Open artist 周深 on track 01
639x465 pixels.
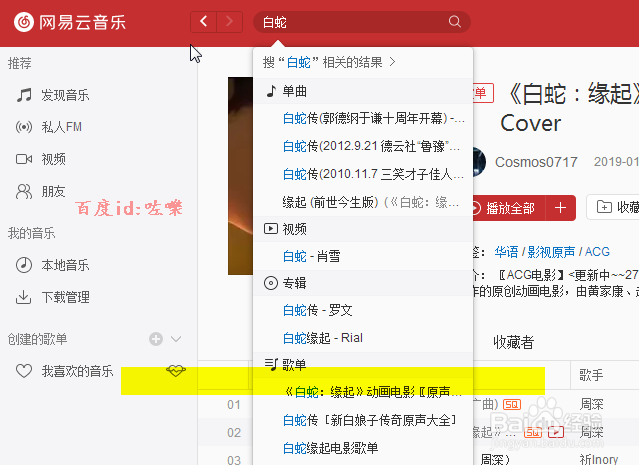[x=591, y=404]
